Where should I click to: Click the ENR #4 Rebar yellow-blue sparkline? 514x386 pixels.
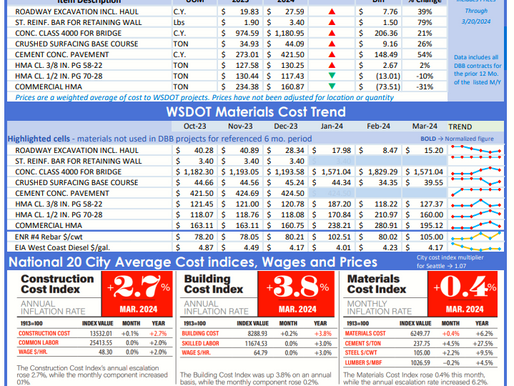(476, 236)
